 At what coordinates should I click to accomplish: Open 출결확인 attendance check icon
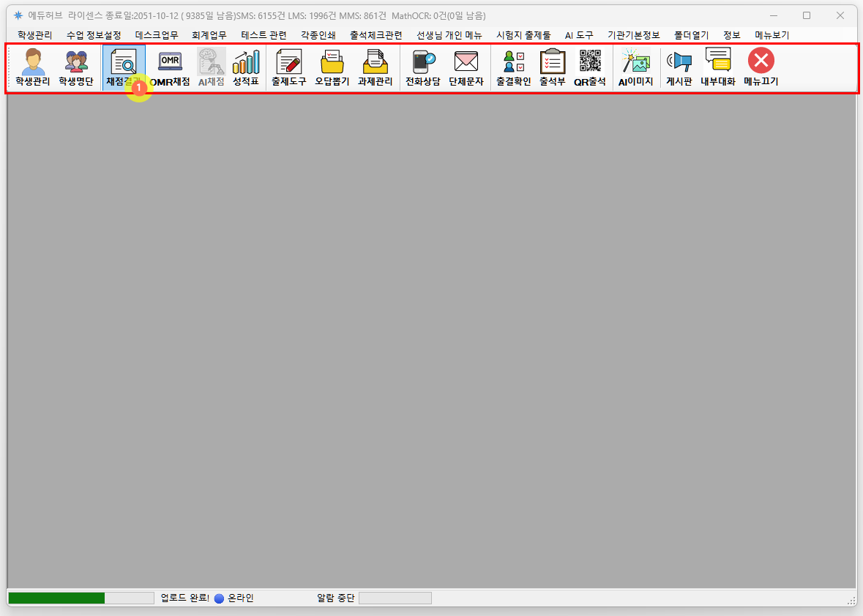tap(513, 67)
